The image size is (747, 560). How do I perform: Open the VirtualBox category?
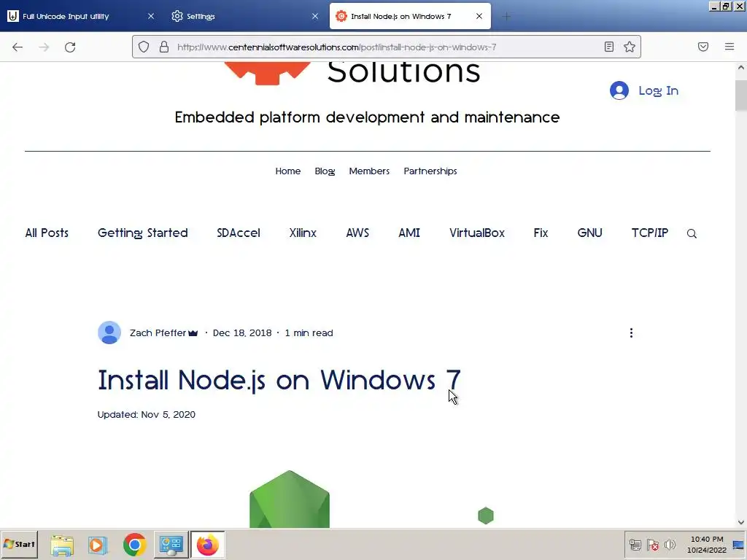pyautogui.click(x=477, y=233)
